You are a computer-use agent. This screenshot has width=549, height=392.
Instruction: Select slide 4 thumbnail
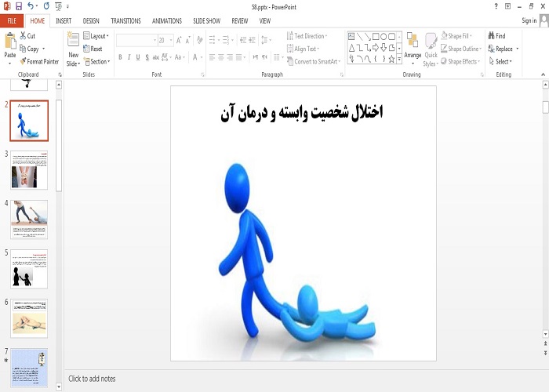click(29, 219)
